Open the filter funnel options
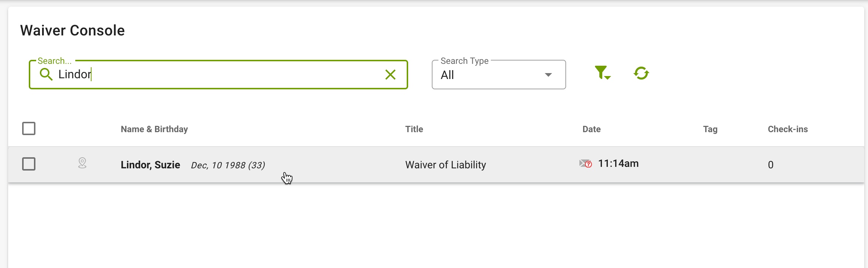Image resolution: width=868 pixels, height=268 pixels. click(603, 73)
